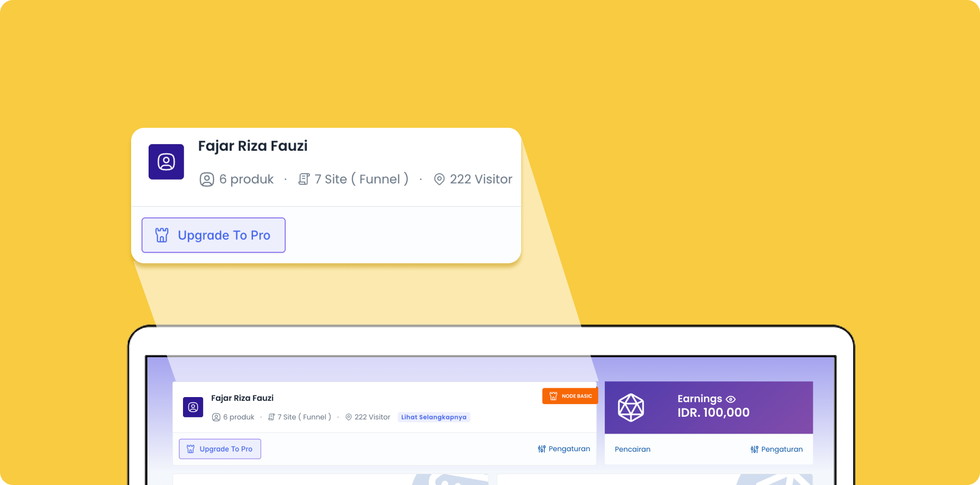Toggle the eye icon to hide Earnings
The height and width of the screenshot is (485, 980).
point(731,399)
